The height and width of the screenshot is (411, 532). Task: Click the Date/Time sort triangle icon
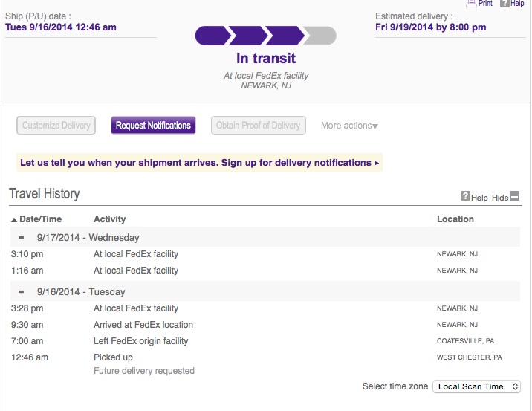pos(14,219)
